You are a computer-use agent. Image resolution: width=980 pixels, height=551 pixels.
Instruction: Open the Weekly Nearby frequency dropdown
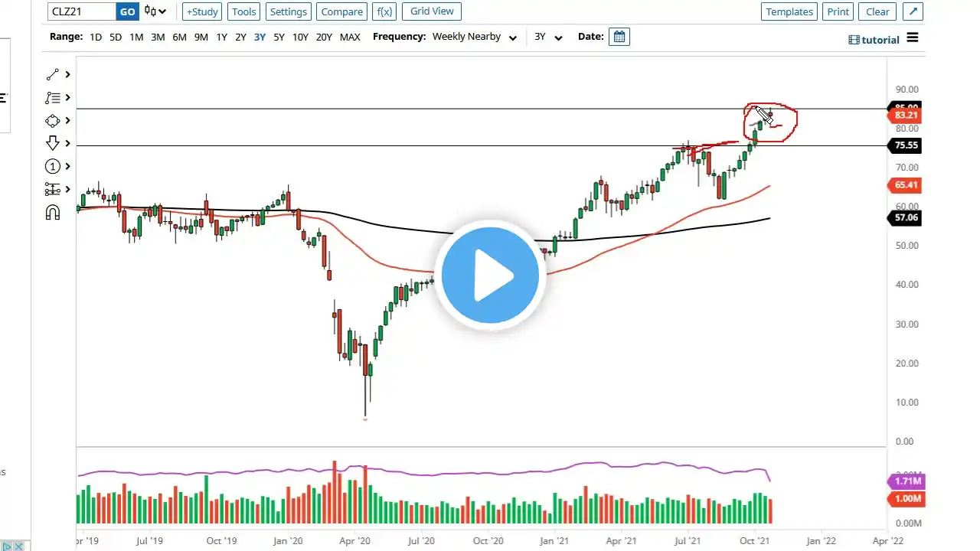475,37
